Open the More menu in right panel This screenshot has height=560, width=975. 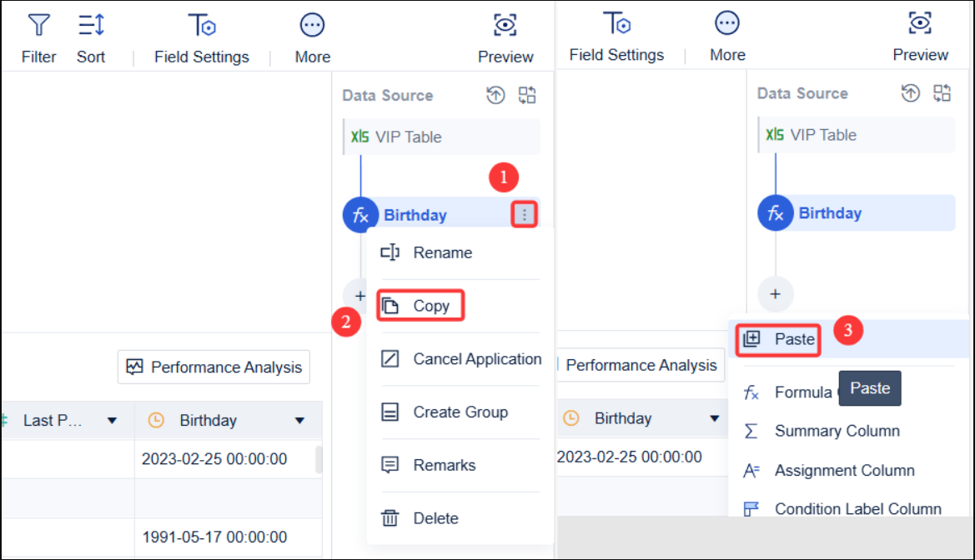[727, 37]
